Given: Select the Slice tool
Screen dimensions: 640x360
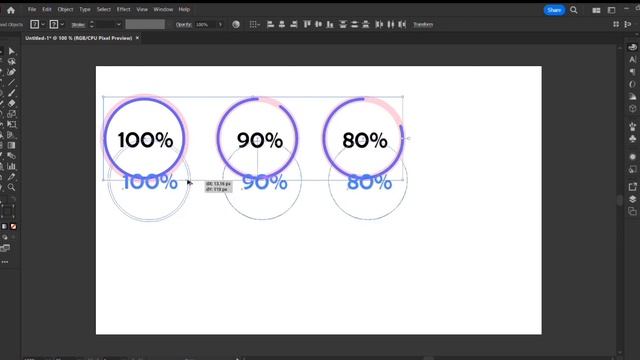Looking at the screenshot, I should coord(11,177).
